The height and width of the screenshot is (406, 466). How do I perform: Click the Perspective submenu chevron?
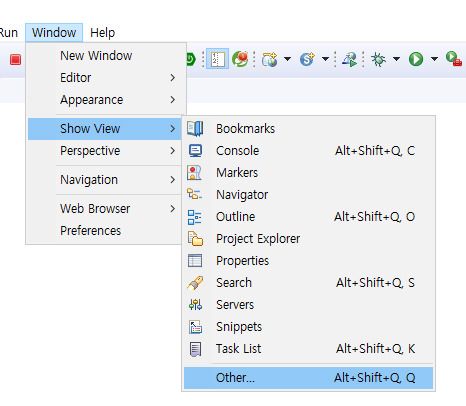(172, 151)
